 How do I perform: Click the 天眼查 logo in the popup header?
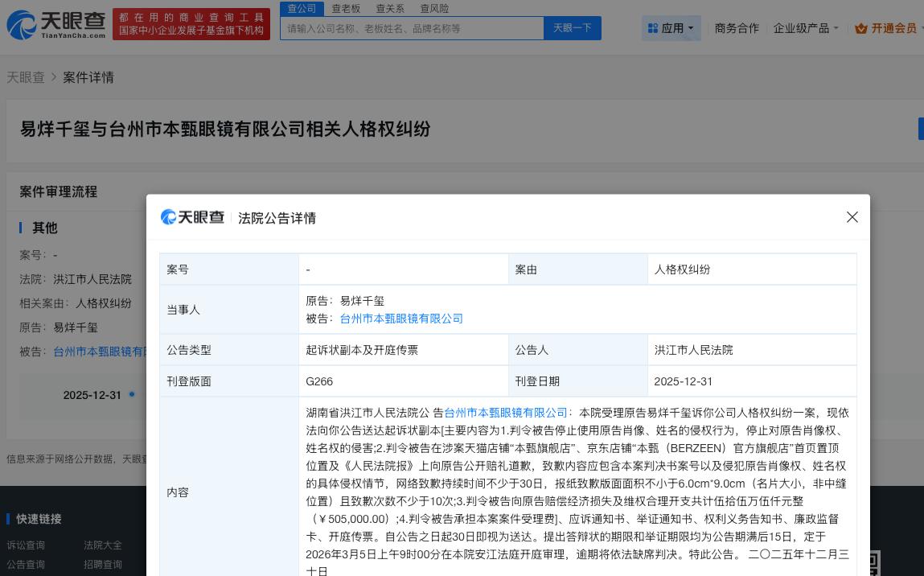pos(192,216)
